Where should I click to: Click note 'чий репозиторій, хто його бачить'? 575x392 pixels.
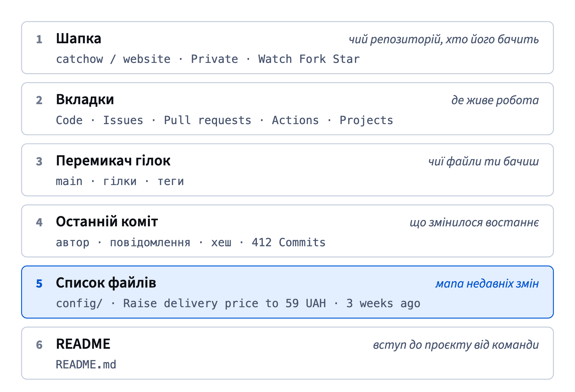[x=444, y=39]
